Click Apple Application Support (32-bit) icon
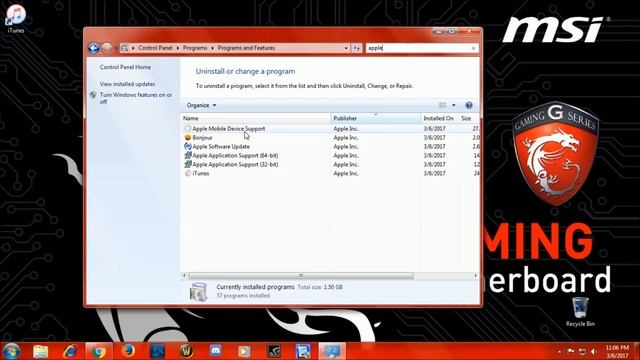 coord(188,164)
